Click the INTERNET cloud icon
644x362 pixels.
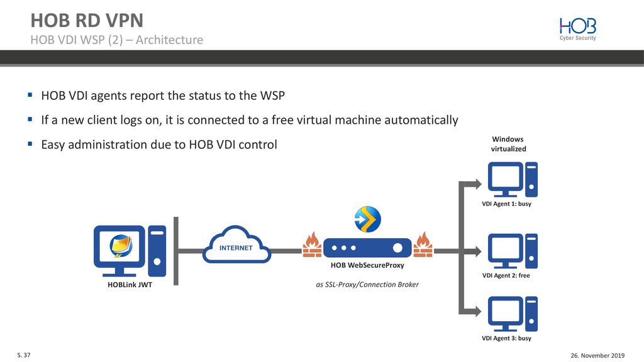pos(236,244)
